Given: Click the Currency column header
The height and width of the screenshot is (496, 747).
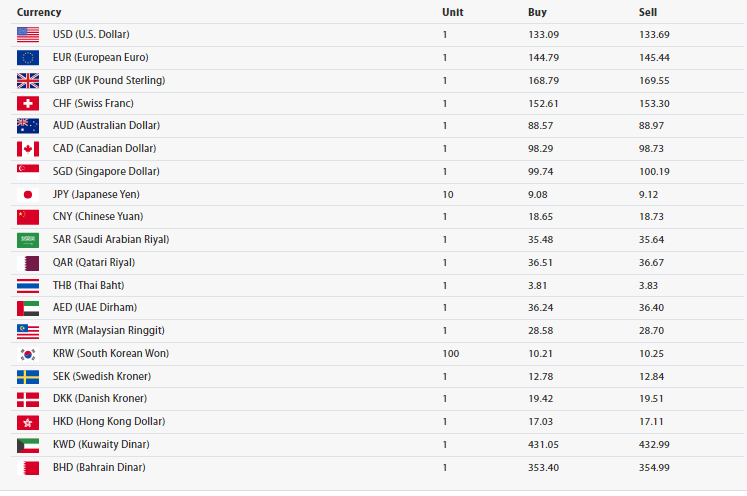Looking at the screenshot, I should coord(39,12).
